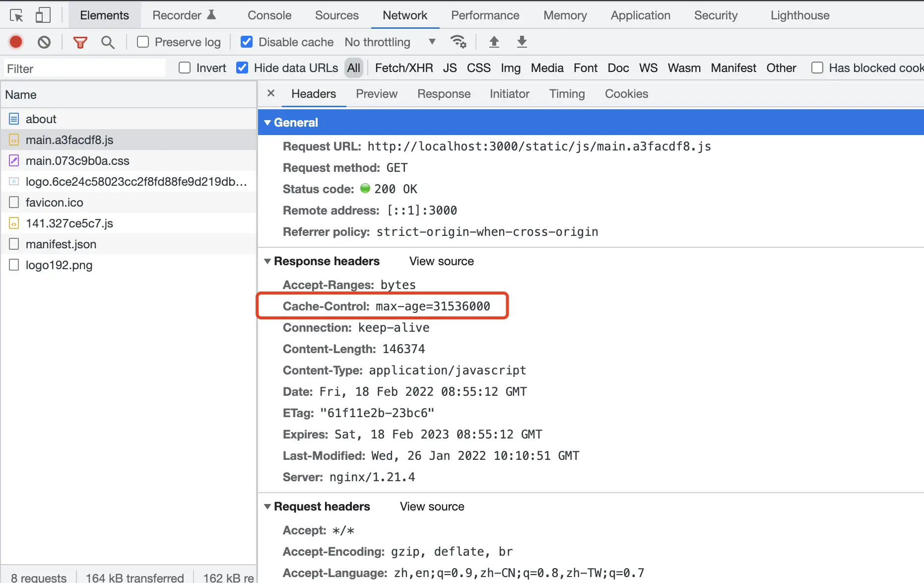924x583 pixels.
Task: Click the main.073c9b0a.css stylesheet icon
Action: [14, 161]
